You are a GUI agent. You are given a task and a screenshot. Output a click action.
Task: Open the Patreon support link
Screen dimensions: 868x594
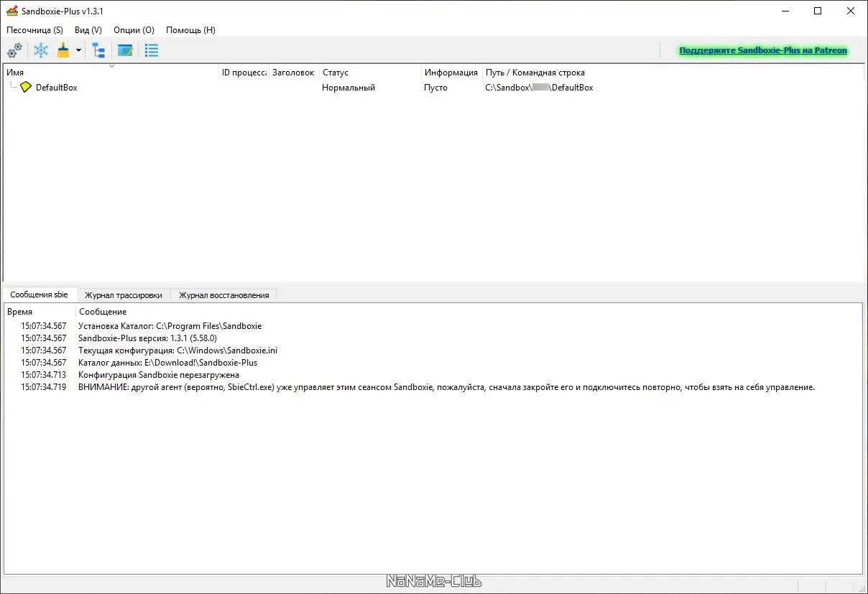tap(763, 51)
